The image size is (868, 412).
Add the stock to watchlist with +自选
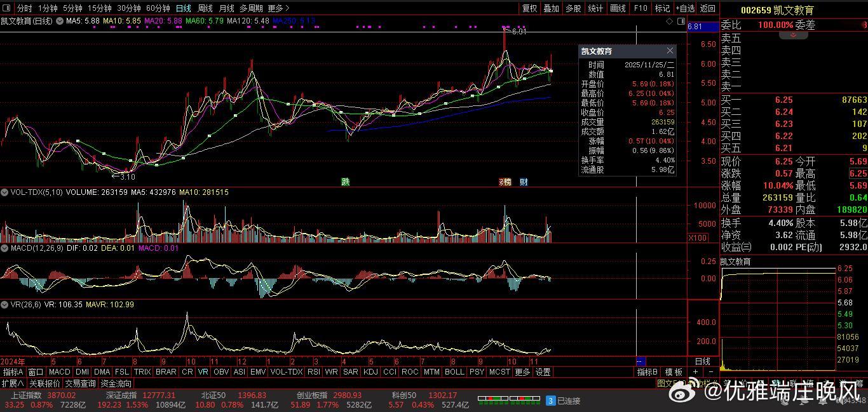point(684,8)
